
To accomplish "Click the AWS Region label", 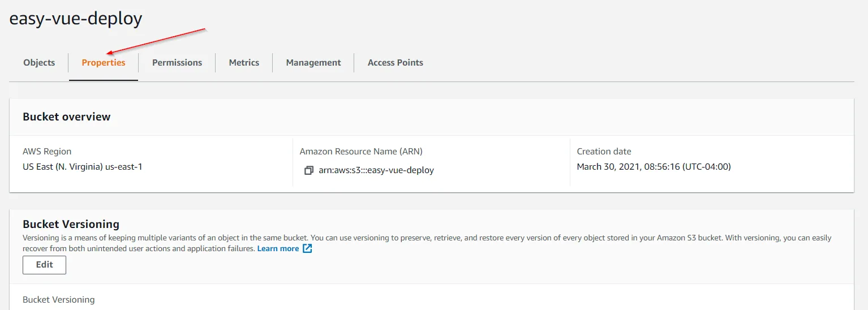I will tap(47, 152).
